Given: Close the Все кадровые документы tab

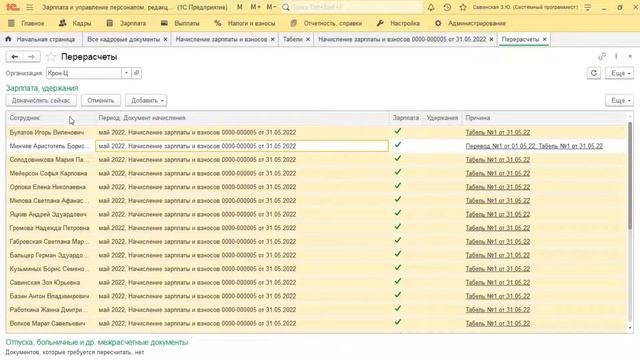Looking at the screenshot, I should (165, 40).
